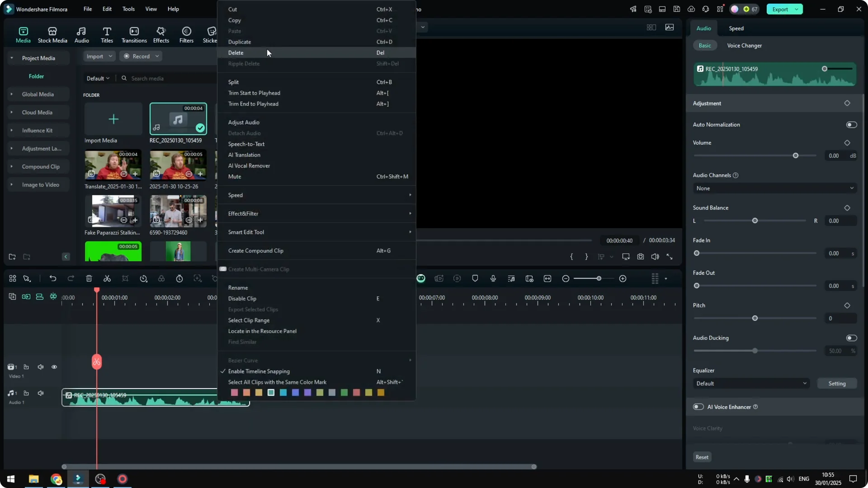Switch to the Speed tab
Viewport: 868px width, 488px height.
[x=736, y=28]
